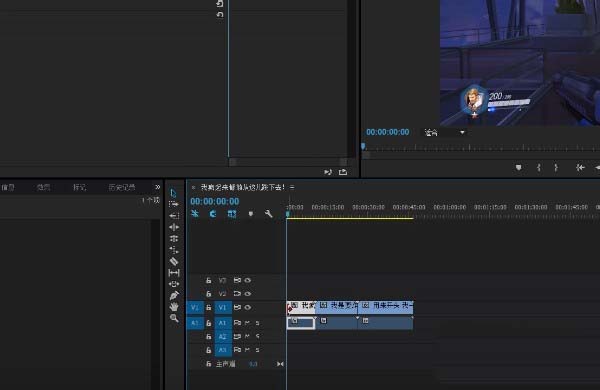
Task: Select the Track Select Backward tool
Action: 174,216
